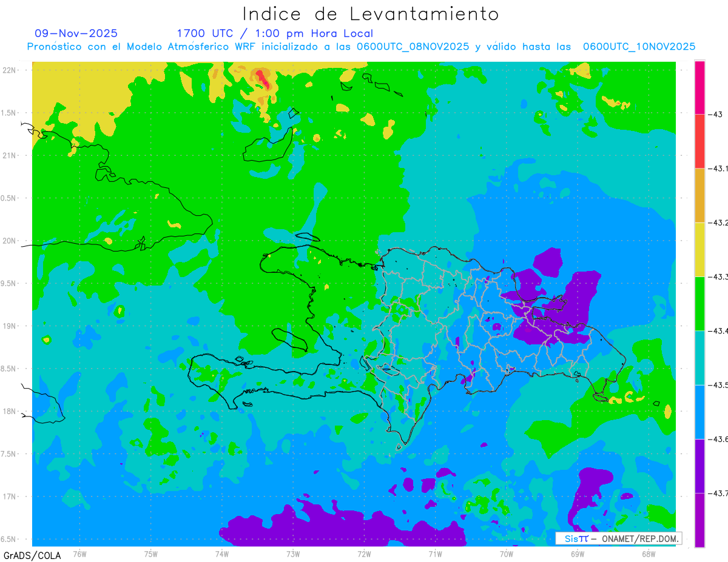Screen dimensions: 728x562
Task: Click the '22N' latitude label
Action: tap(10, 70)
